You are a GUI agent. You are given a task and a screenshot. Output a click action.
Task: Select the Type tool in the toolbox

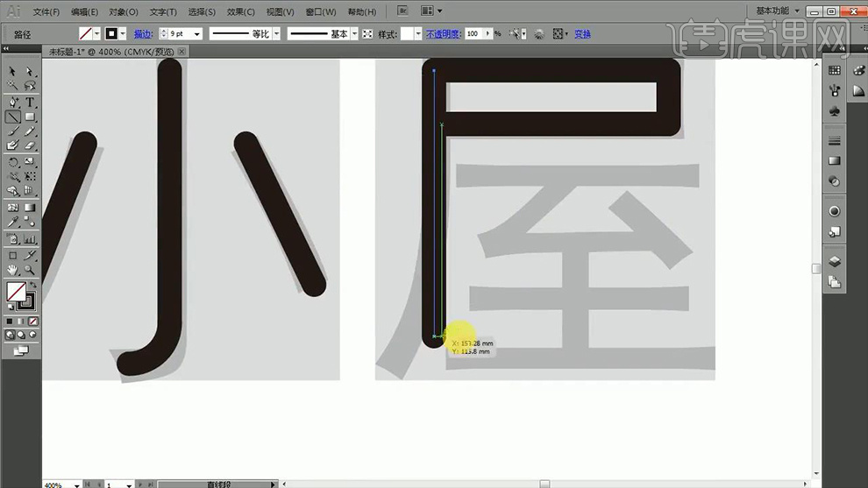[30, 102]
